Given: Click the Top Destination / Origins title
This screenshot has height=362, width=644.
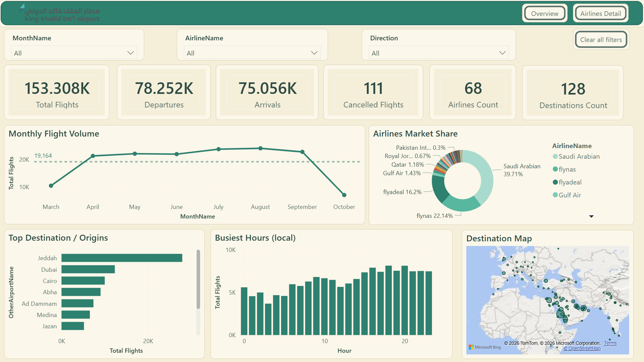Looking at the screenshot, I should (x=58, y=238).
